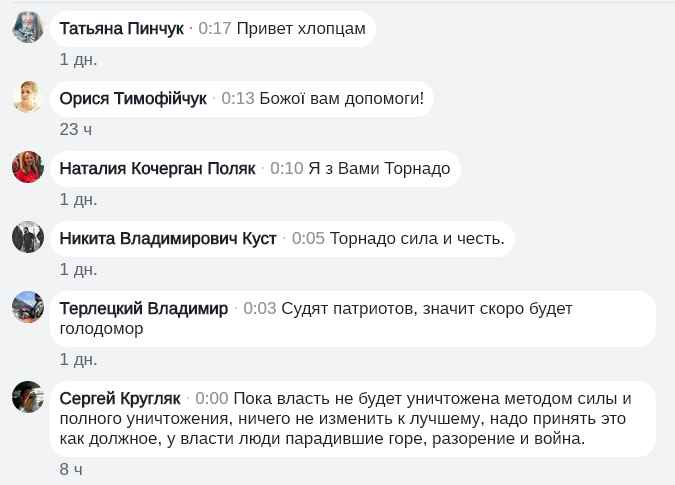675x485 pixels.
Task: Jump to 0:03 timestamp in video
Action: tap(260, 309)
